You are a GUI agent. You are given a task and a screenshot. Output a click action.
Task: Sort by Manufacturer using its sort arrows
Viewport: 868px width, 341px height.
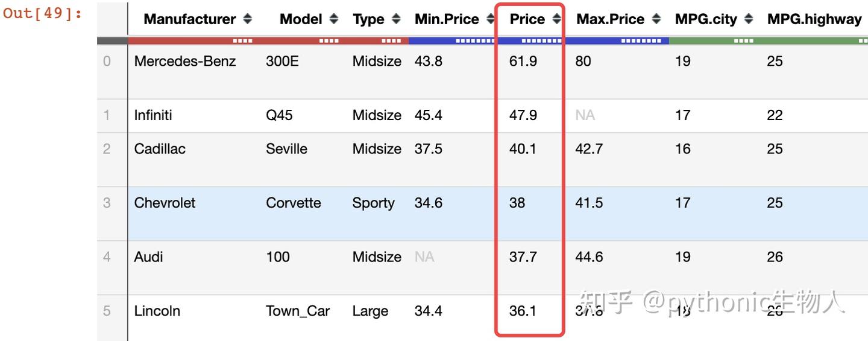tap(247, 19)
